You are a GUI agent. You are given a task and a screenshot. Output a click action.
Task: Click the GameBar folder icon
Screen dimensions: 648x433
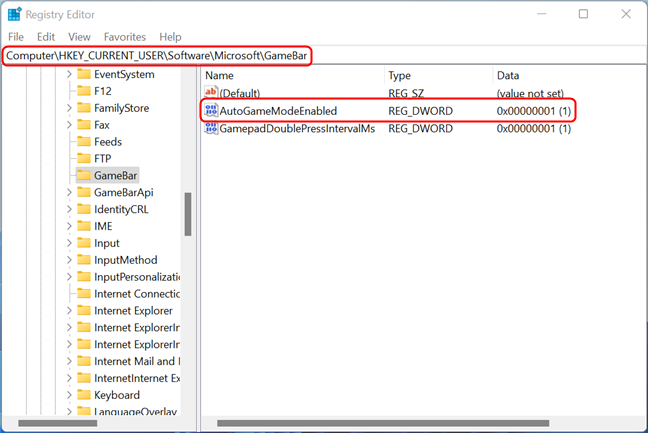84,176
